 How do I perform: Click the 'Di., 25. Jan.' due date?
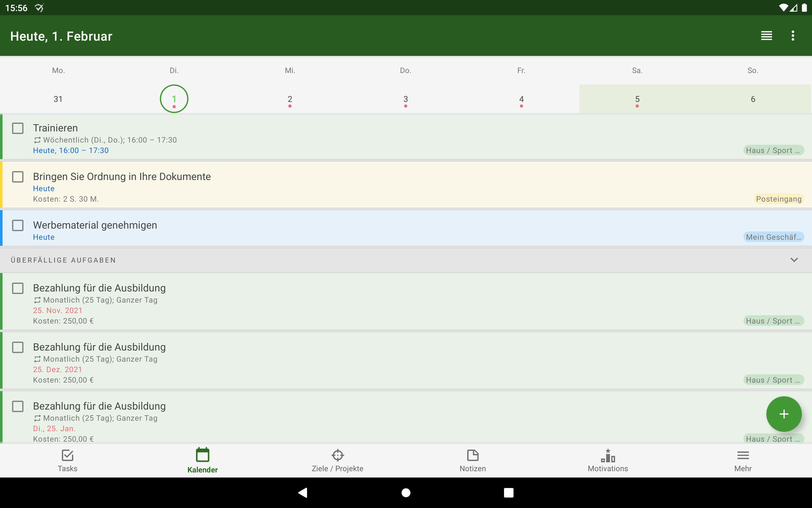(54, 429)
